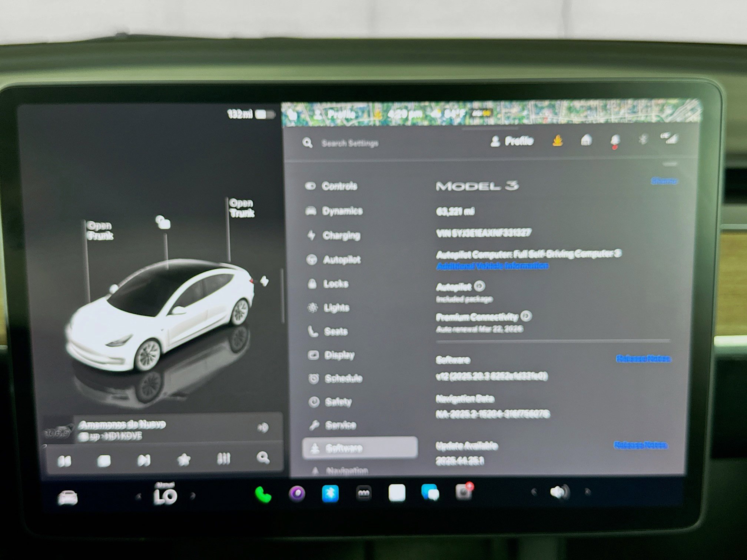
Task: Skip to the next track
Action: (144, 460)
